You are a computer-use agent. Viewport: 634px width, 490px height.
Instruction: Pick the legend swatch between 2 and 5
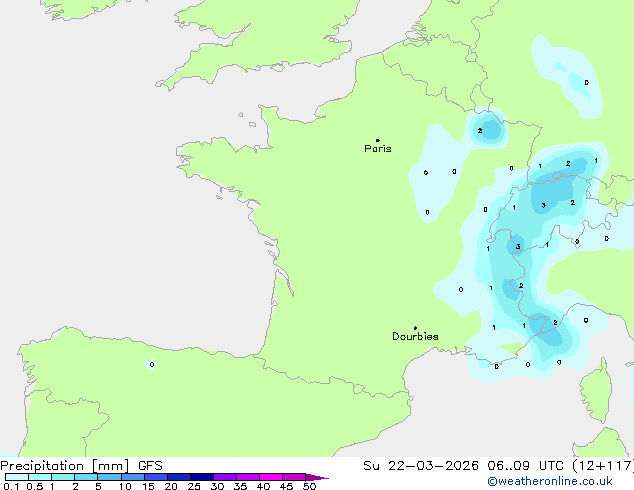[x=86, y=477]
